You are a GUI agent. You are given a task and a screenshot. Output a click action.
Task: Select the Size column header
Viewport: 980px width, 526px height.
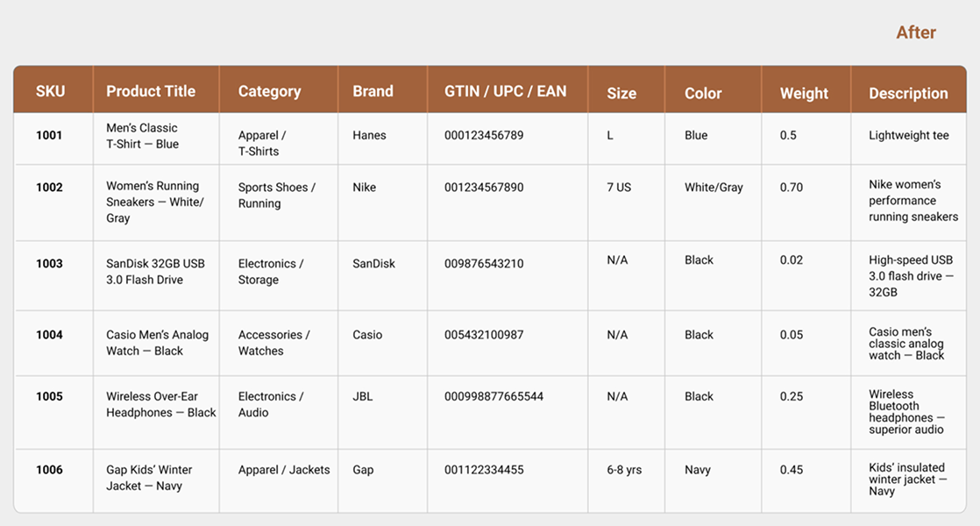pyautogui.click(x=621, y=93)
